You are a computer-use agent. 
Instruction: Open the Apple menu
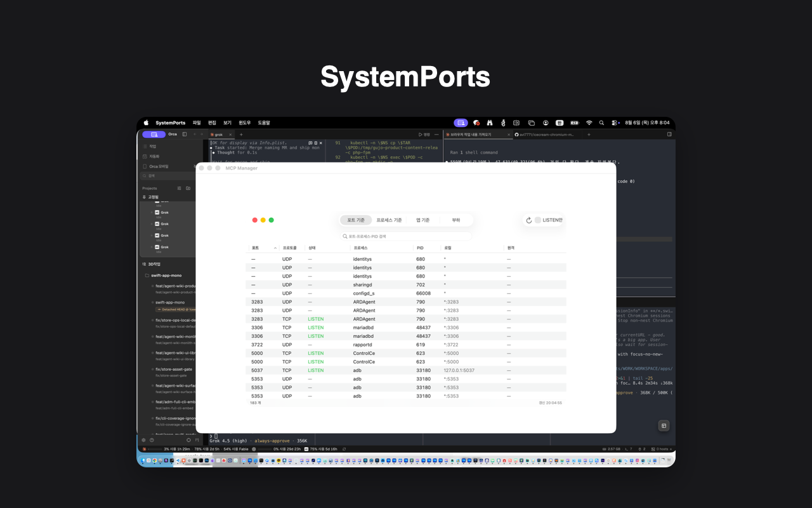[x=146, y=123]
